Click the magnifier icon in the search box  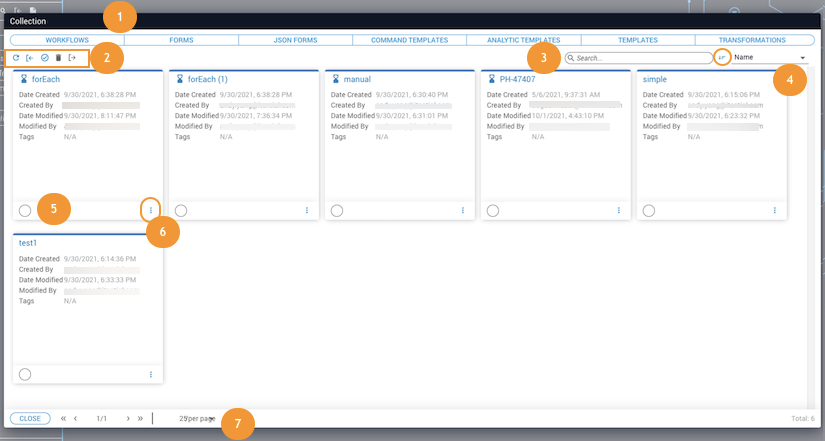point(571,58)
